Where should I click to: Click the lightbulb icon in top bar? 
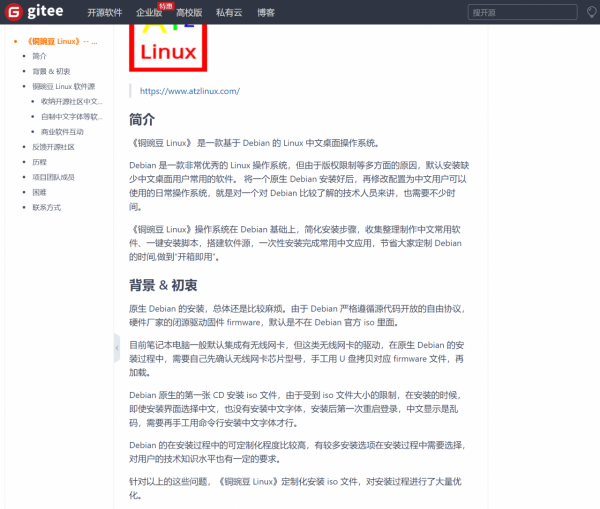coord(591,14)
